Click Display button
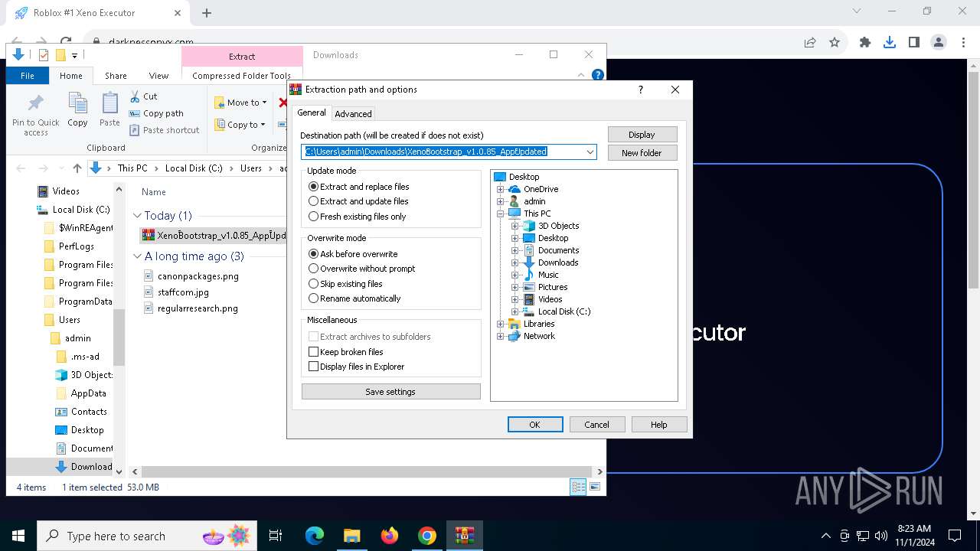The height and width of the screenshot is (551, 980). tap(642, 135)
